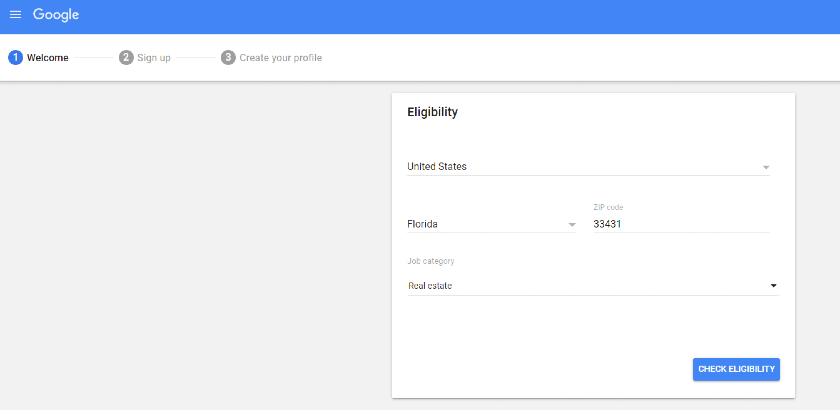Open the hamburger menu icon
Viewport: 840px width, 410px height.
click(16, 15)
